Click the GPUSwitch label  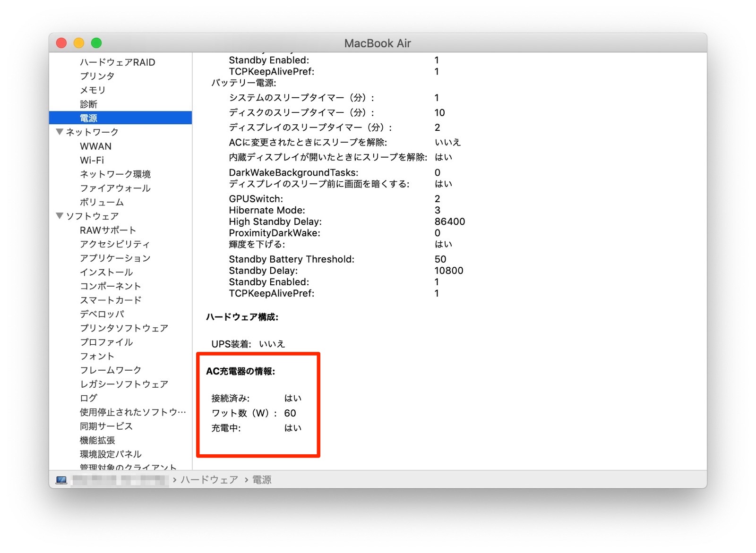click(256, 199)
